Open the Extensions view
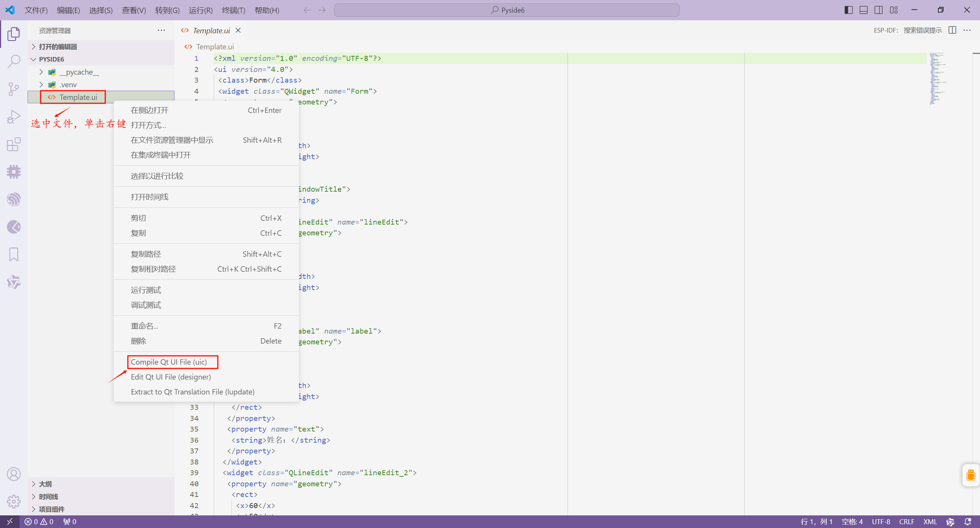Screen dimensions: 980x528 [14, 144]
